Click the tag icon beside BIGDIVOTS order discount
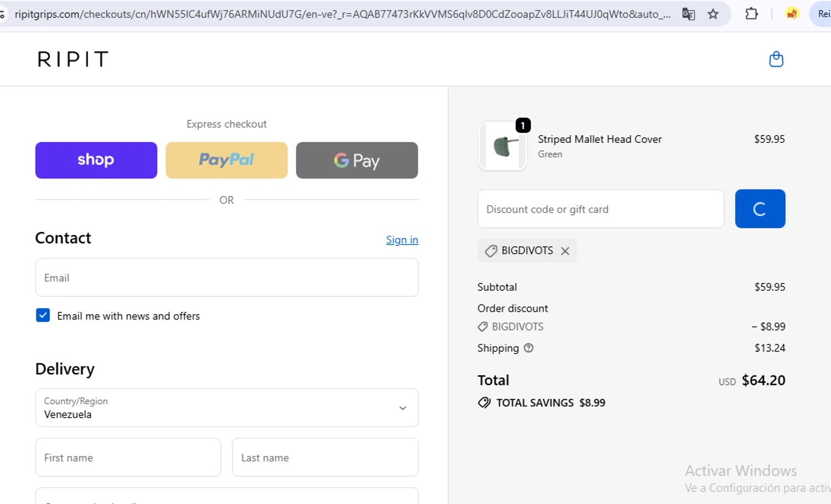831x504 pixels. 483,327
